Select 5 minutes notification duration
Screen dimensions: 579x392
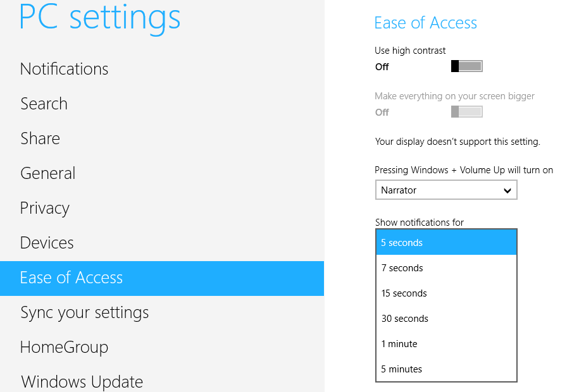446,369
